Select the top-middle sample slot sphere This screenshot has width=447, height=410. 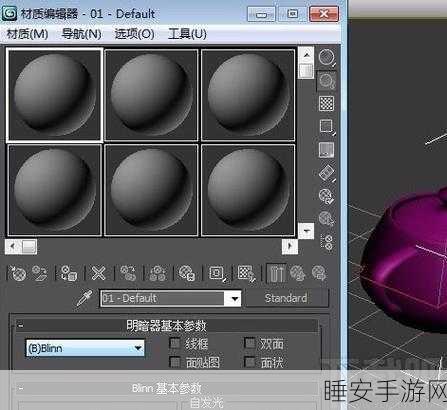pyautogui.click(x=151, y=95)
